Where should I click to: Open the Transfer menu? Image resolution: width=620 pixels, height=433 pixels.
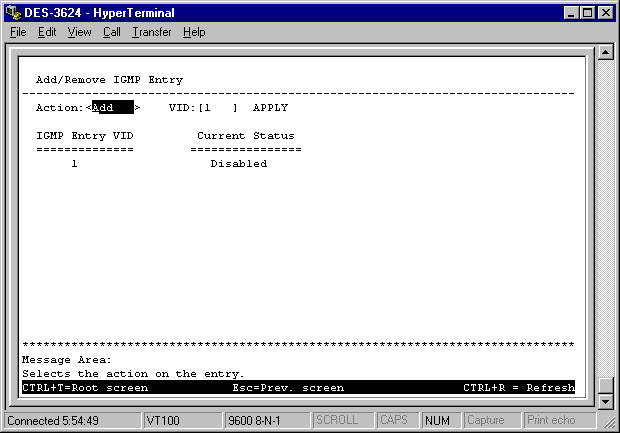(151, 32)
